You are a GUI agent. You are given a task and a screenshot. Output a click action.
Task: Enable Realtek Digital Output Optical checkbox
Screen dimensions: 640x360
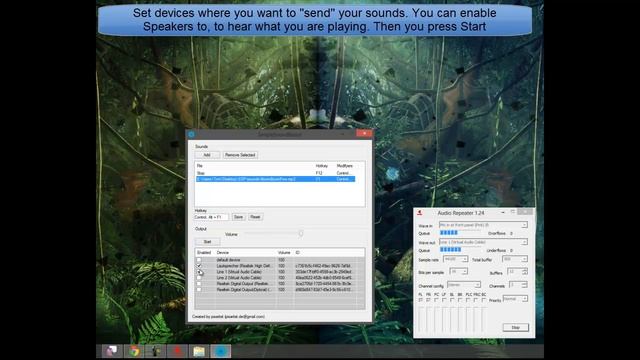pyautogui.click(x=199, y=289)
